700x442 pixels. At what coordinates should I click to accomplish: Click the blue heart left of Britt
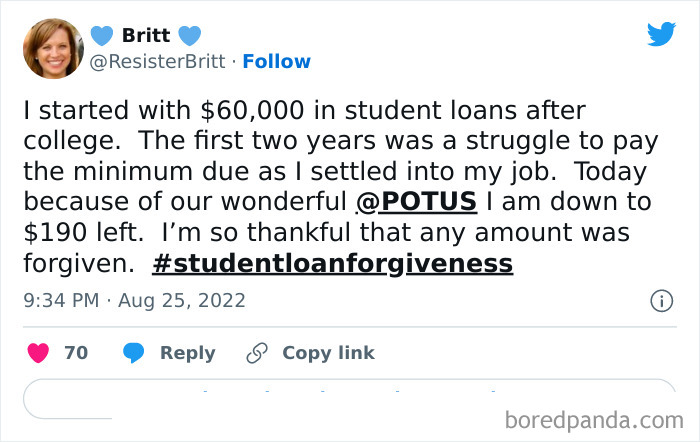102,36
